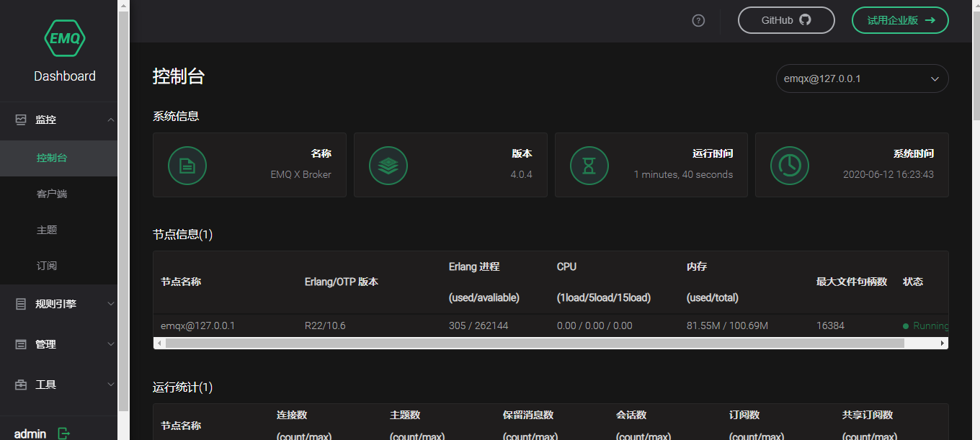Open the emqx@127.0.0.1 node dropdown

coord(862,78)
